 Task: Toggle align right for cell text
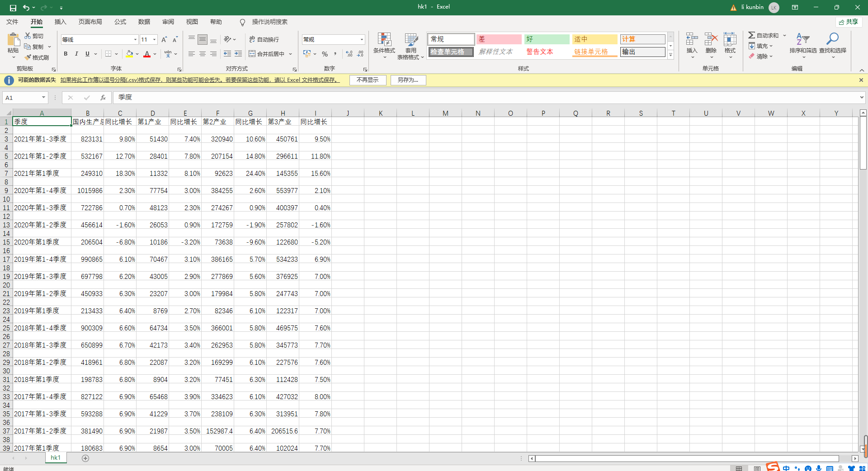coord(213,54)
